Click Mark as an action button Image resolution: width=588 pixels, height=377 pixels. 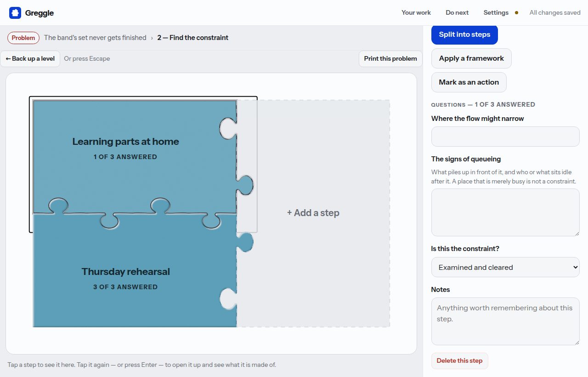469,82
